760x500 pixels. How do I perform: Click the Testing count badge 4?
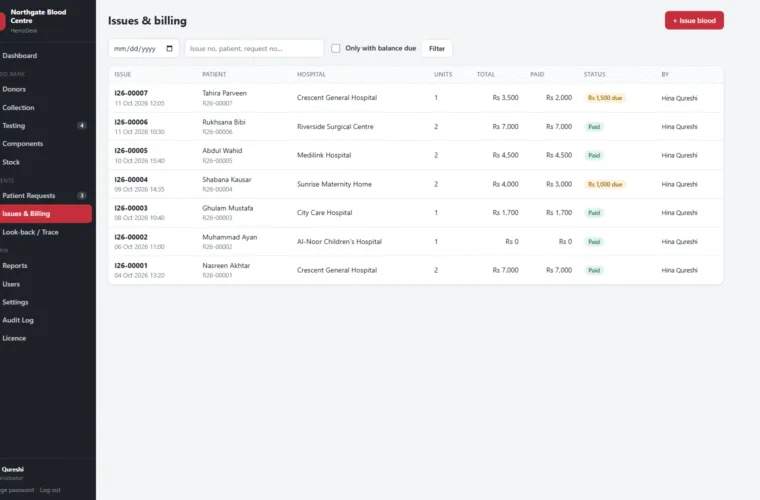tap(82, 125)
